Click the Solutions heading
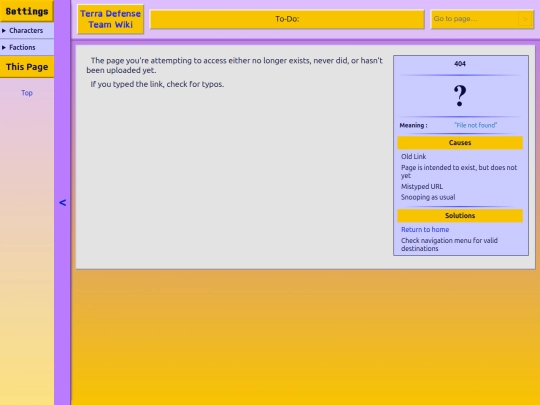This screenshot has height=405, width=540. (460, 216)
